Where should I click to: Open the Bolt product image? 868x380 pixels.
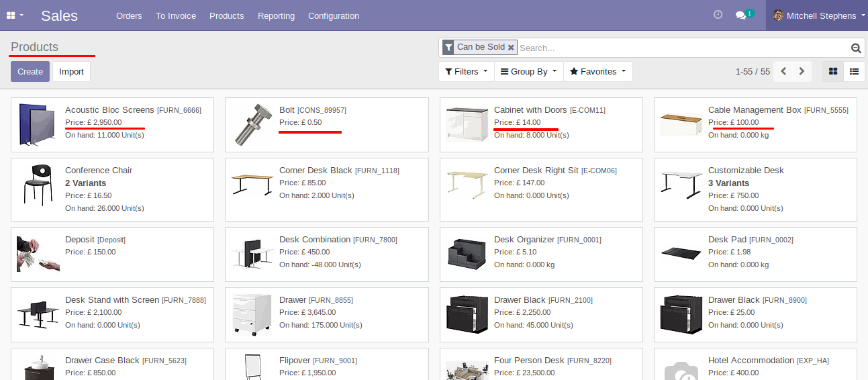[x=252, y=125]
